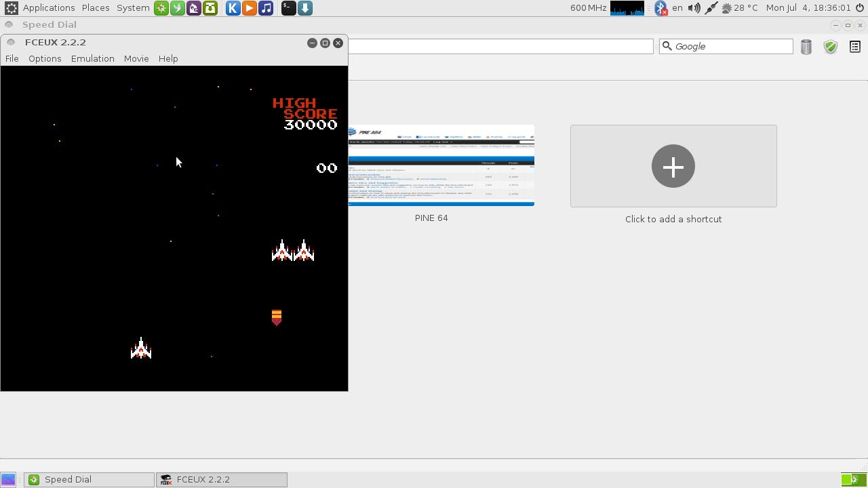Open the volume control speaker icon
Screen dimensions: 868x488
694,8
